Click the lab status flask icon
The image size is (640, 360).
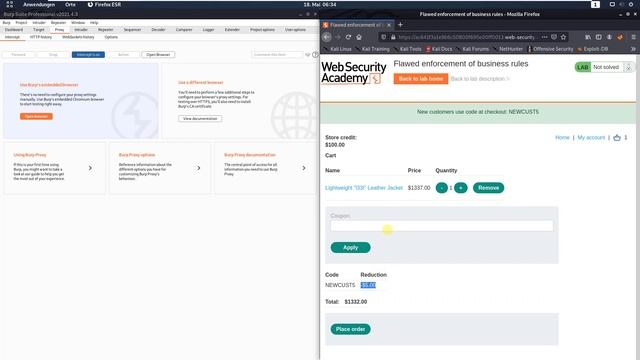pos(629,67)
